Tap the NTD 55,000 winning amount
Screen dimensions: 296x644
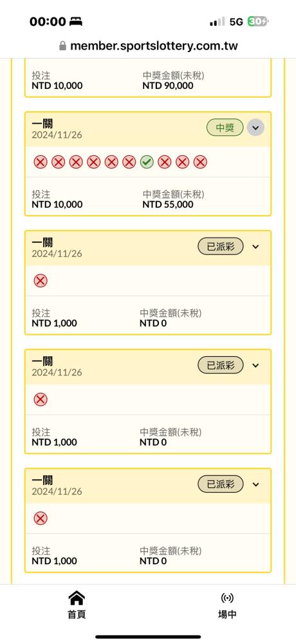pyautogui.click(x=168, y=204)
